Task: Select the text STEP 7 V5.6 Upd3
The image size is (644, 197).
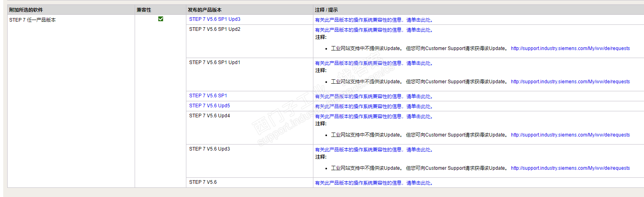Action: click(x=210, y=149)
